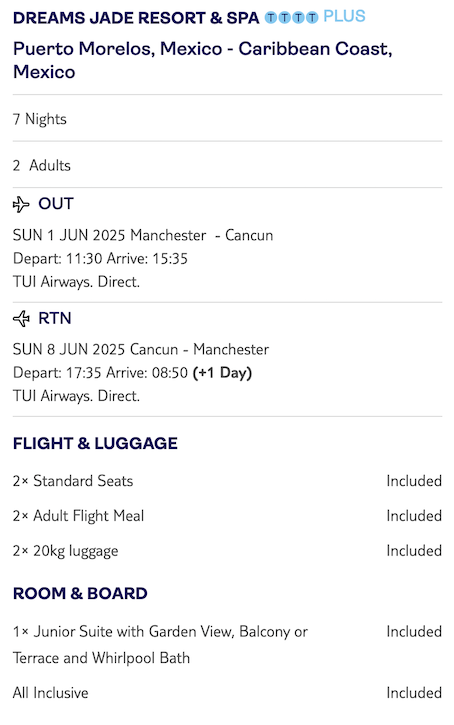This screenshot has width=454, height=725.
Task: Select the 2× Standard Seats item
Action: click(73, 481)
